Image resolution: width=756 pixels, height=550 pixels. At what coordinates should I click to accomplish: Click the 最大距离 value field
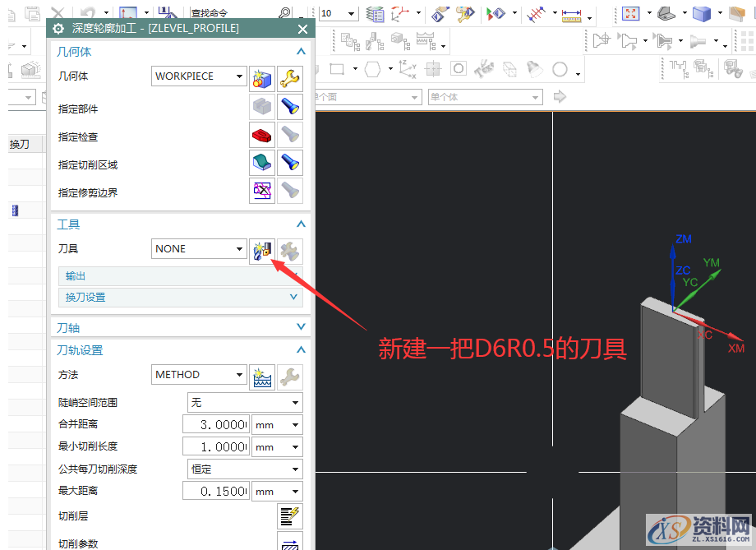215,490
